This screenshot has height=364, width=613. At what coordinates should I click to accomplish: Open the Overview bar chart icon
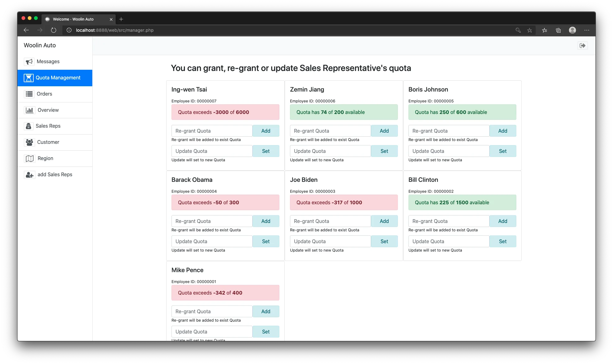30,110
